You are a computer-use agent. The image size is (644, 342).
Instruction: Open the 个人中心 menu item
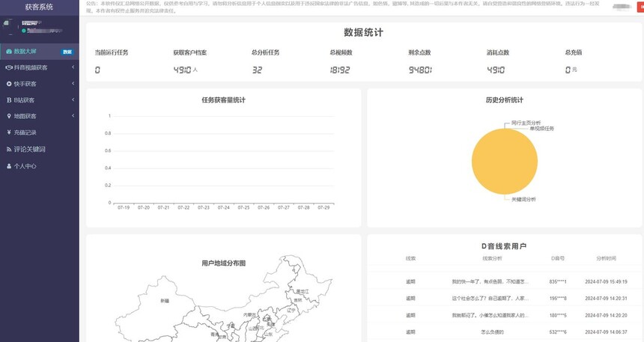click(x=25, y=166)
